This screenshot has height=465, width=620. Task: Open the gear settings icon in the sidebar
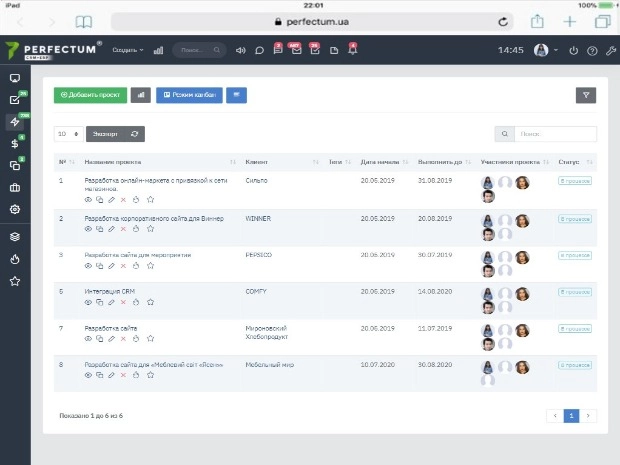tap(14, 209)
